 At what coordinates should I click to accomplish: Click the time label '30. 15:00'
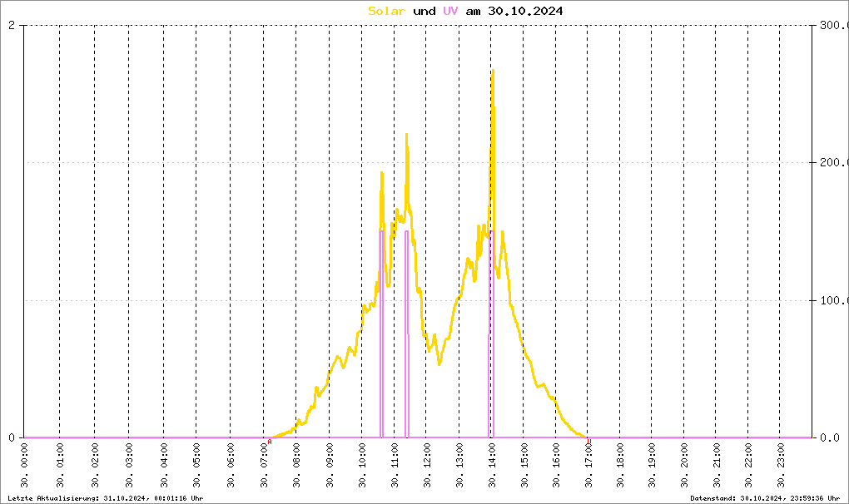pyautogui.click(x=524, y=466)
